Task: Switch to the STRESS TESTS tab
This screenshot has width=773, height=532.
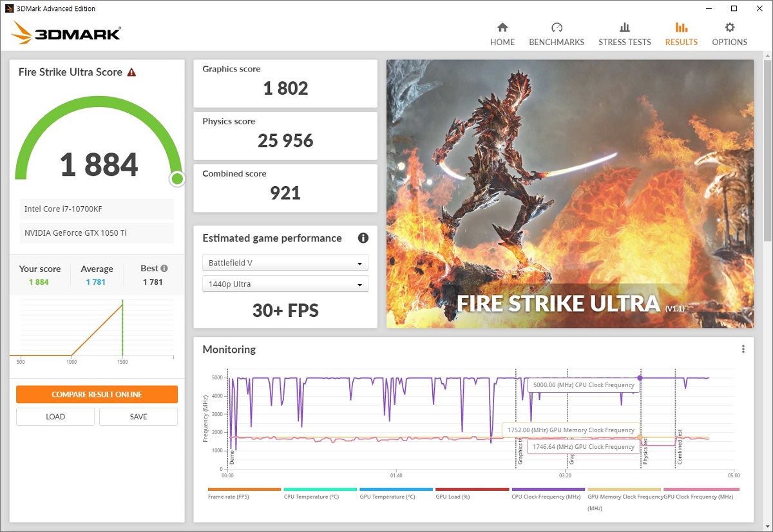Action: [x=625, y=35]
